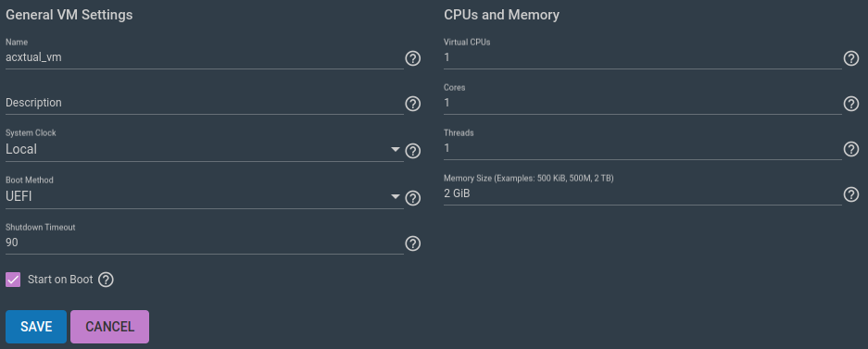
Task: Select the Local system clock combo box
Action: coord(205,149)
